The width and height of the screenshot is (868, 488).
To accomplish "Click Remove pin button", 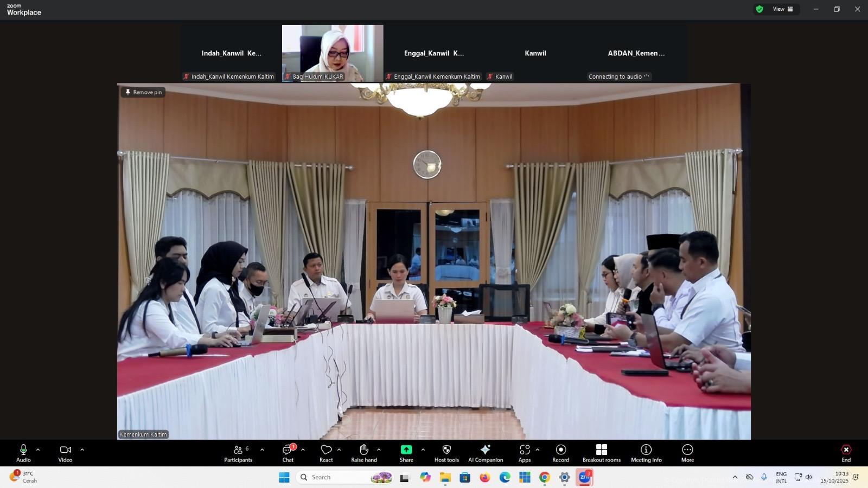I will tap(143, 92).
